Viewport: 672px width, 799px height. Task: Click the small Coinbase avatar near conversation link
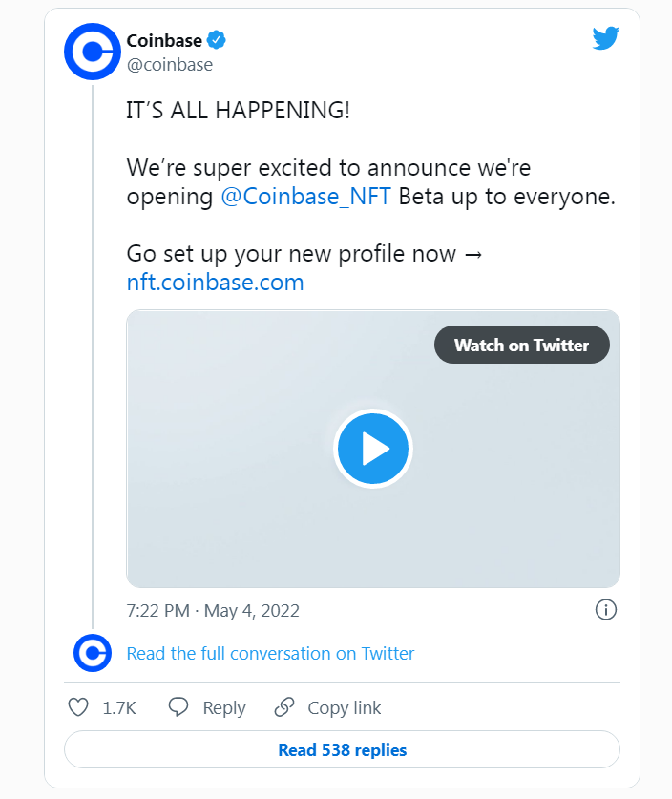[93, 653]
